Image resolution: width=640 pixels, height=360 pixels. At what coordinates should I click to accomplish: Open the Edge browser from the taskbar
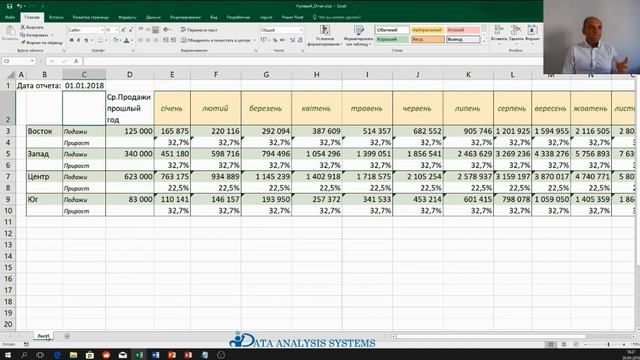point(57,355)
